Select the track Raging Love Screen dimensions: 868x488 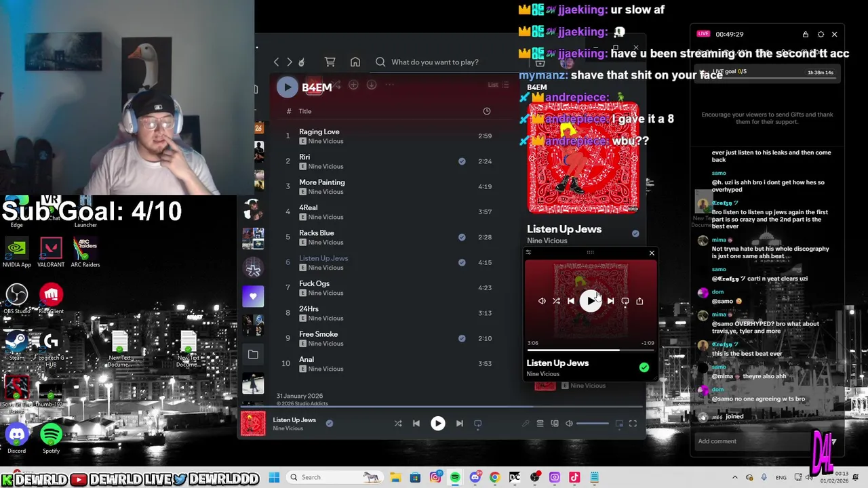click(319, 131)
